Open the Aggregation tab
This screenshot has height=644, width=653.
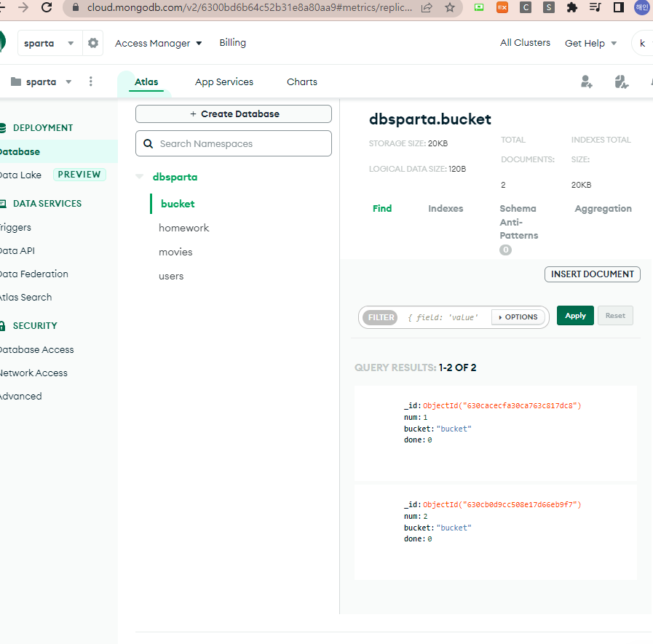603,209
